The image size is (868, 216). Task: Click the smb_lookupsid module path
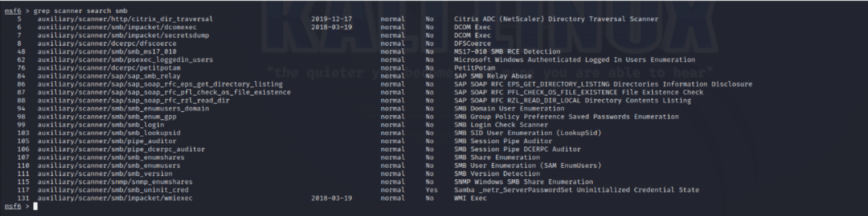(x=109, y=133)
